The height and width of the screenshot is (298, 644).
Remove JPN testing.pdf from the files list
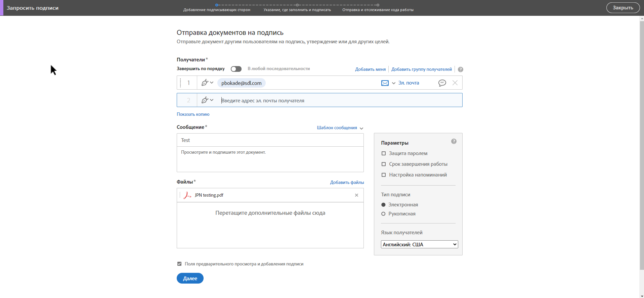tap(356, 195)
